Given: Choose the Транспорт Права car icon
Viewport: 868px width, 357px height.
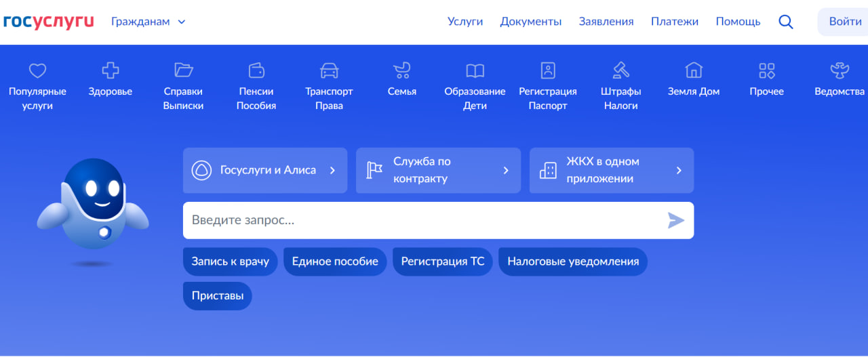Looking at the screenshot, I should [329, 70].
